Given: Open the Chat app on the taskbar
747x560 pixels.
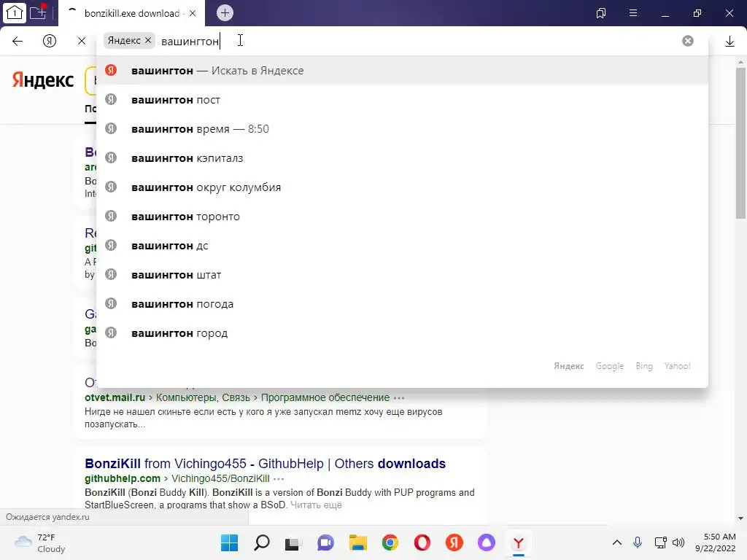Looking at the screenshot, I should coord(325,542).
